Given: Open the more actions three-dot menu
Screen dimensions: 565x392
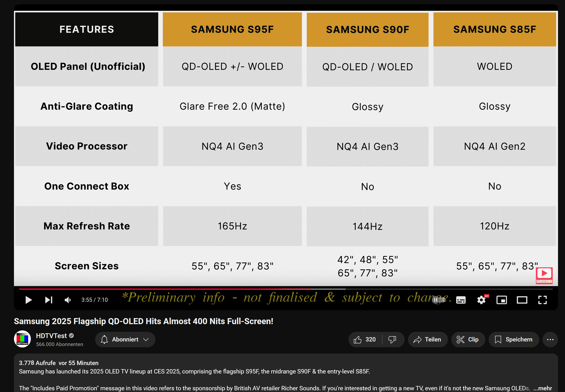Looking at the screenshot, I should coord(550,340).
